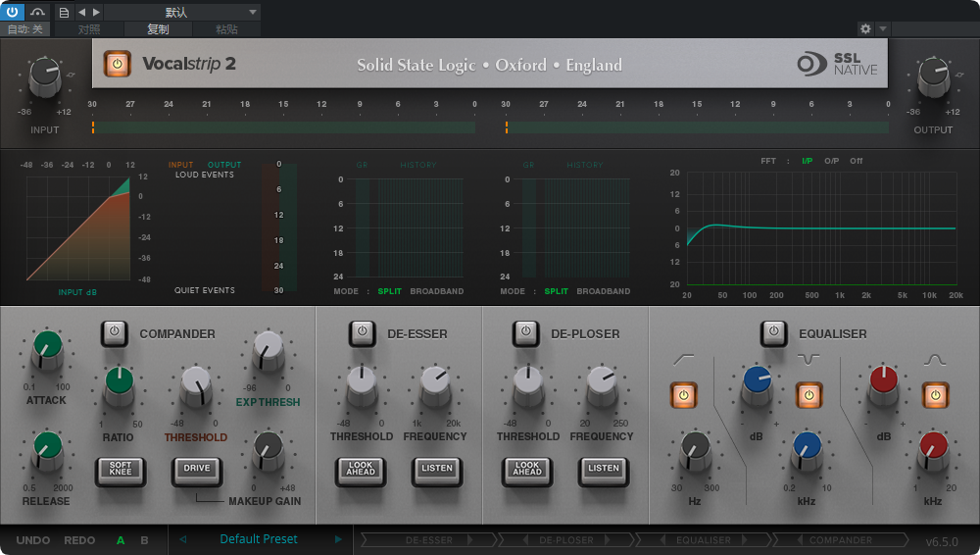Click the compander THRESHOLD knob
Screen dimensions: 980x555
(x=196, y=386)
